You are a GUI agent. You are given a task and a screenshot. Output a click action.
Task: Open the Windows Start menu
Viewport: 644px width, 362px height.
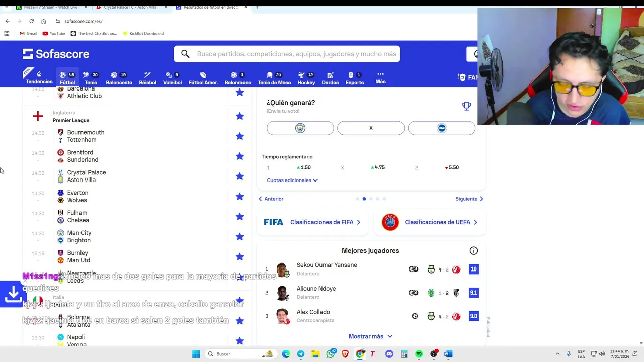coord(196,354)
